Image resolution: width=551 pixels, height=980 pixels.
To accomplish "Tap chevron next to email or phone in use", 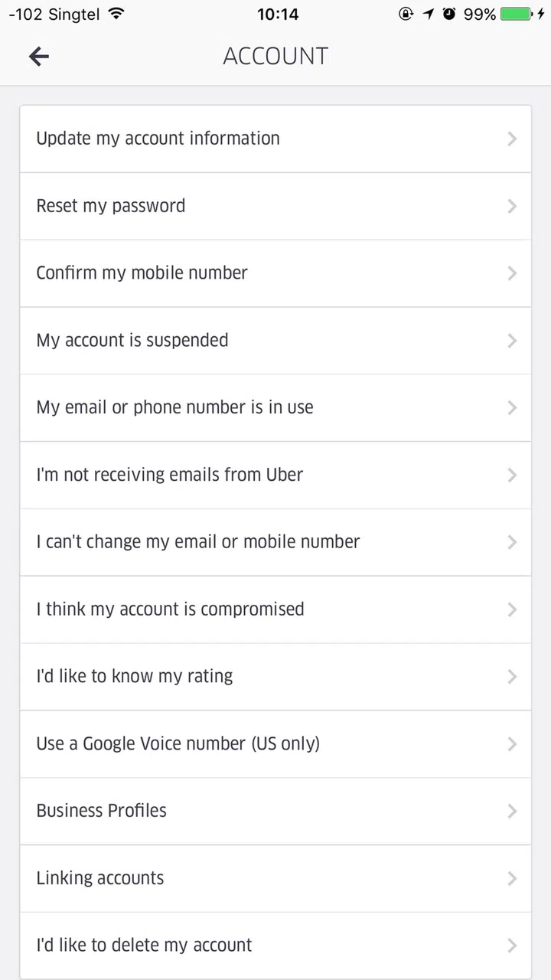I will (x=512, y=408).
